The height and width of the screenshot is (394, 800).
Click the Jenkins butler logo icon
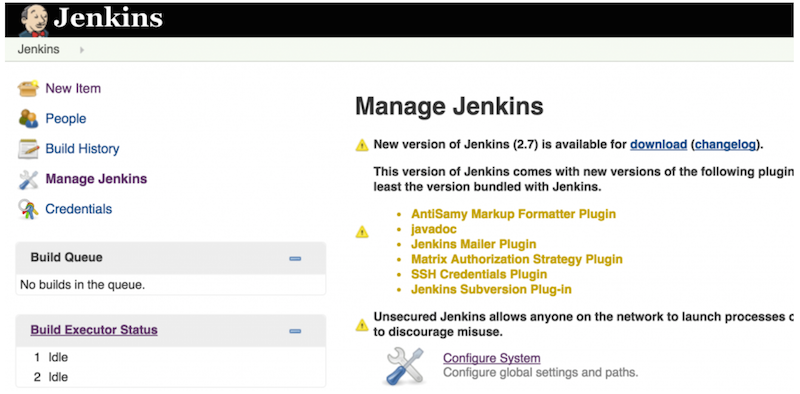(x=34, y=21)
